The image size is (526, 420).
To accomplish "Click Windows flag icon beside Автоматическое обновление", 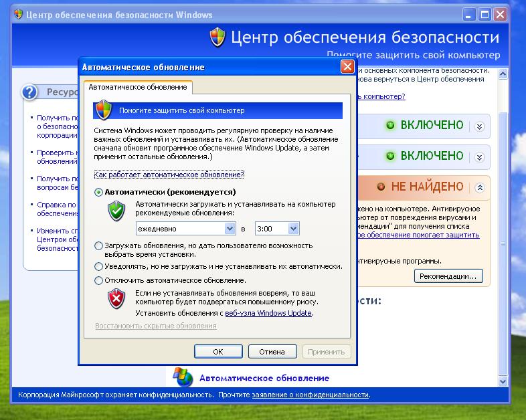I will pos(183,377).
